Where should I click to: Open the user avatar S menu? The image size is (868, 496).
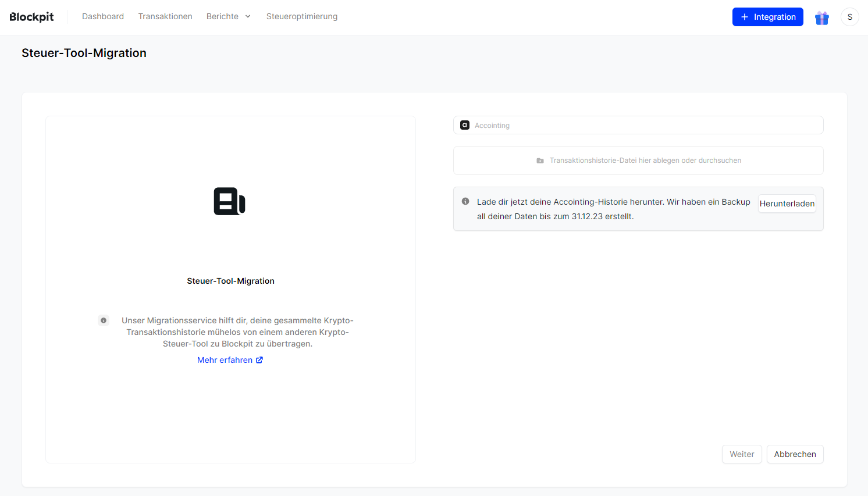click(849, 17)
